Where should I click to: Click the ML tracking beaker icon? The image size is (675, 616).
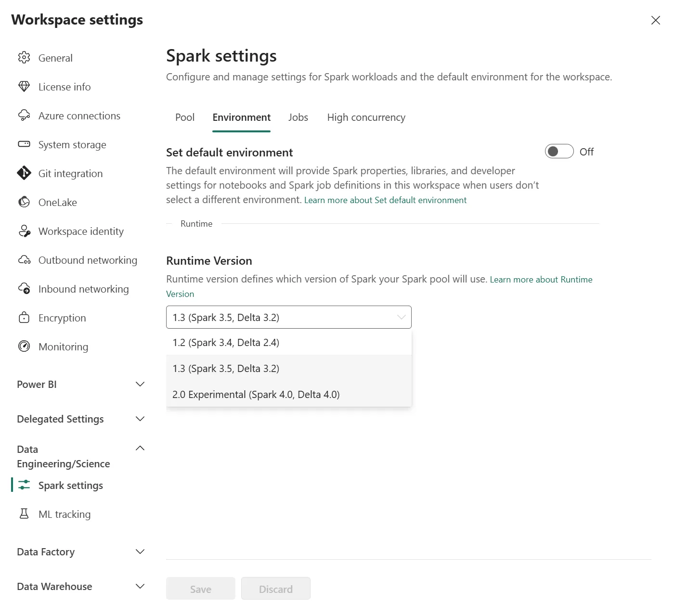(24, 514)
